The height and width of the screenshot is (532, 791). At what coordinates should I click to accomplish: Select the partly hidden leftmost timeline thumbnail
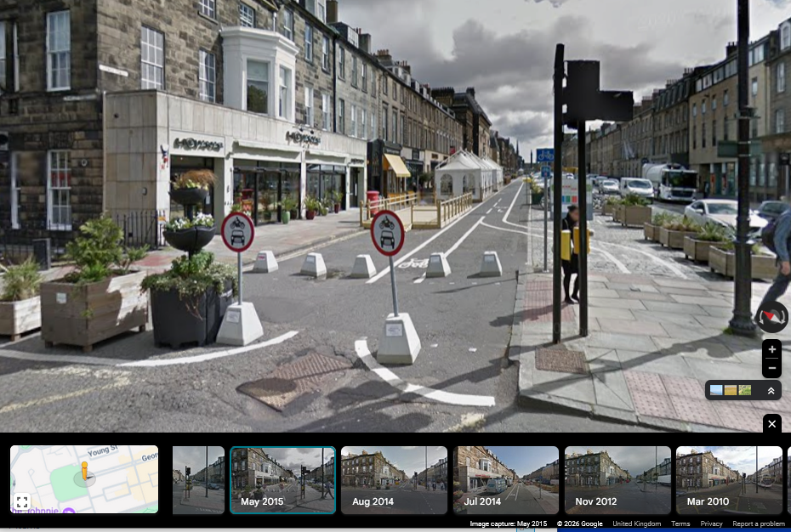coord(198,480)
